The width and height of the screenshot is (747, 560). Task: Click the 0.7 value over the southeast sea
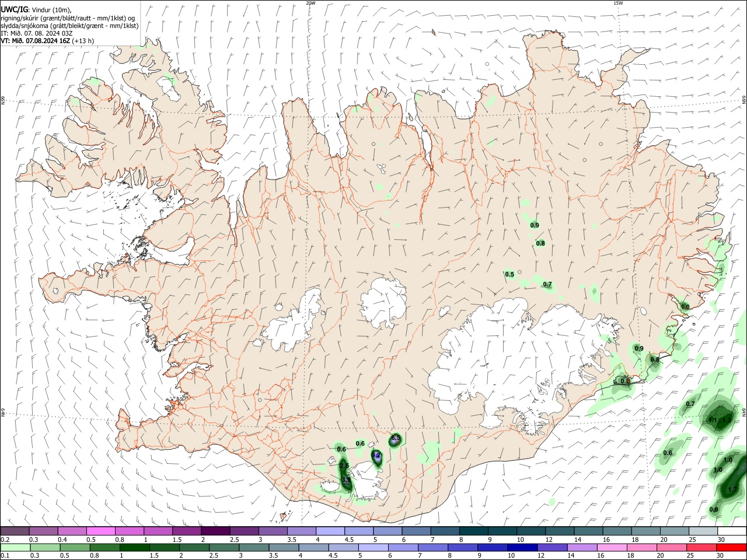(x=690, y=404)
